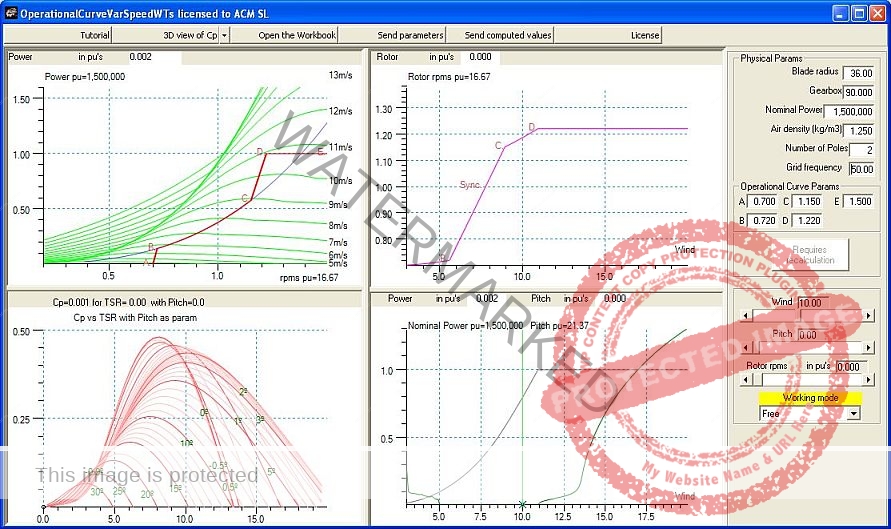Expand the 3D view of Cp dropdown arrow
Screen dimensions: 891x529
coord(224,35)
